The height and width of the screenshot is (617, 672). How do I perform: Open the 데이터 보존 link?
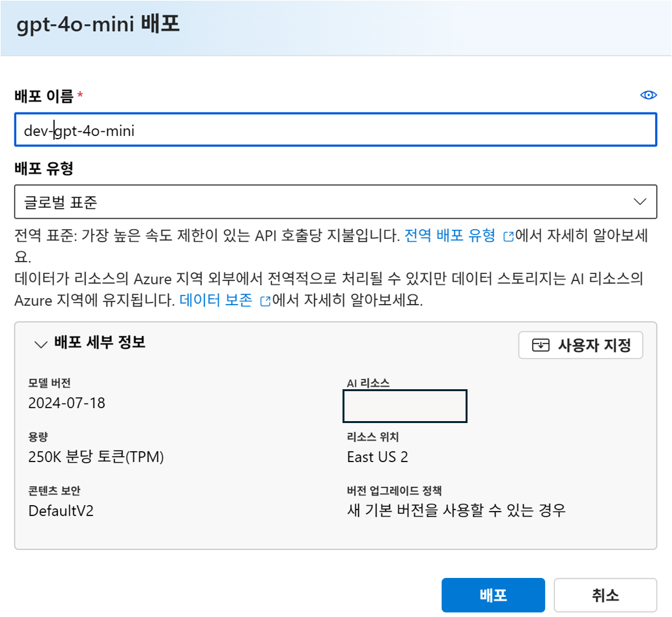pyautogui.click(x=216, y=300)
